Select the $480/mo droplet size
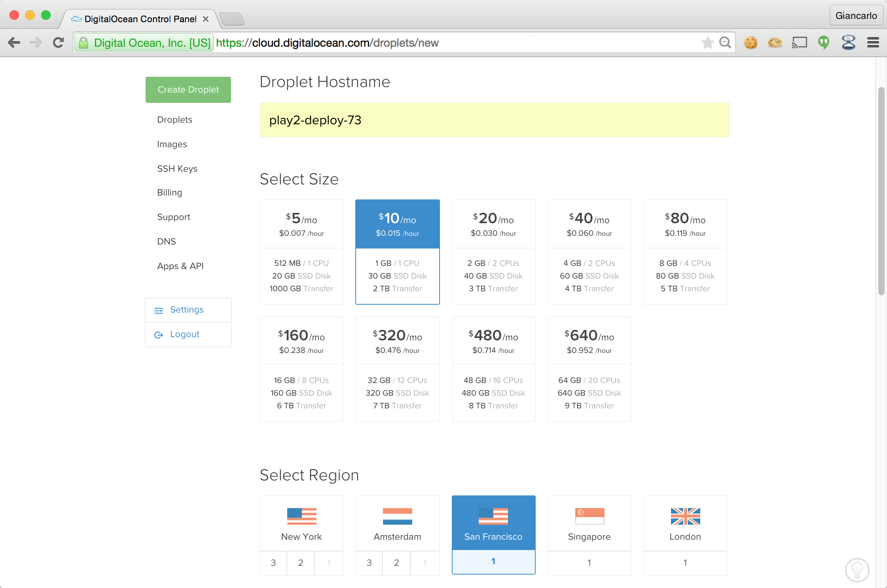The image size is (887, 588). (493, 369)
